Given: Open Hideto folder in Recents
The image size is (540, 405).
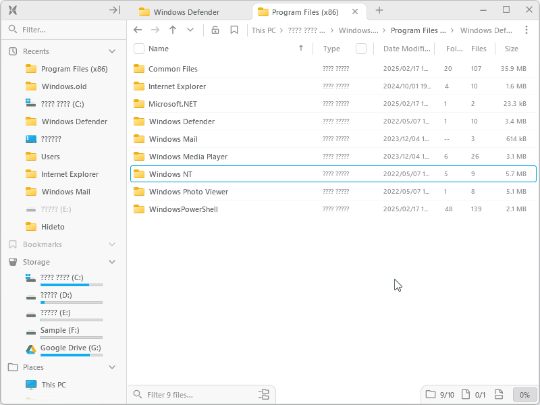Looking at the screenshot, I should [x=45, y=227].
